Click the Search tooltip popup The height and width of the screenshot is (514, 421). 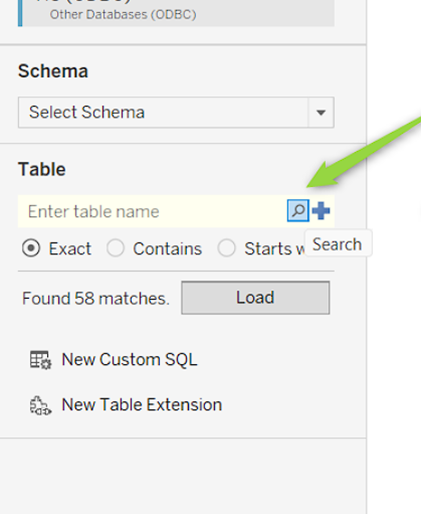338,244
